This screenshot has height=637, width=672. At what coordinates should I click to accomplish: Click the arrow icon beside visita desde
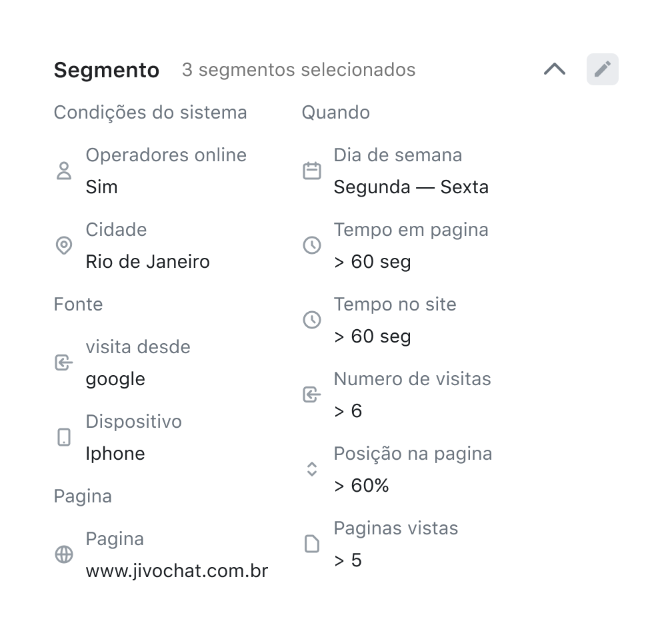coord(64,362)
